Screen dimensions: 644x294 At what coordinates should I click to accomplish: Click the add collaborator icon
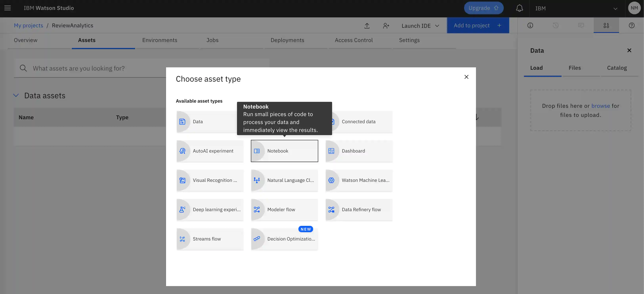click(386, 26)
